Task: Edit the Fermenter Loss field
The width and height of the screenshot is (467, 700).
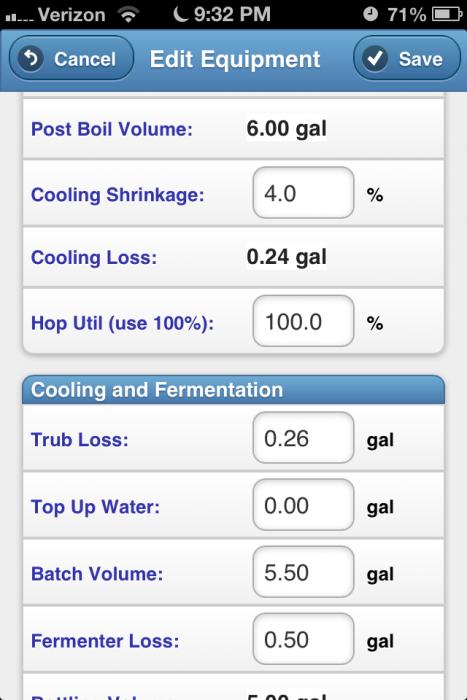Action: coord(303,639)
